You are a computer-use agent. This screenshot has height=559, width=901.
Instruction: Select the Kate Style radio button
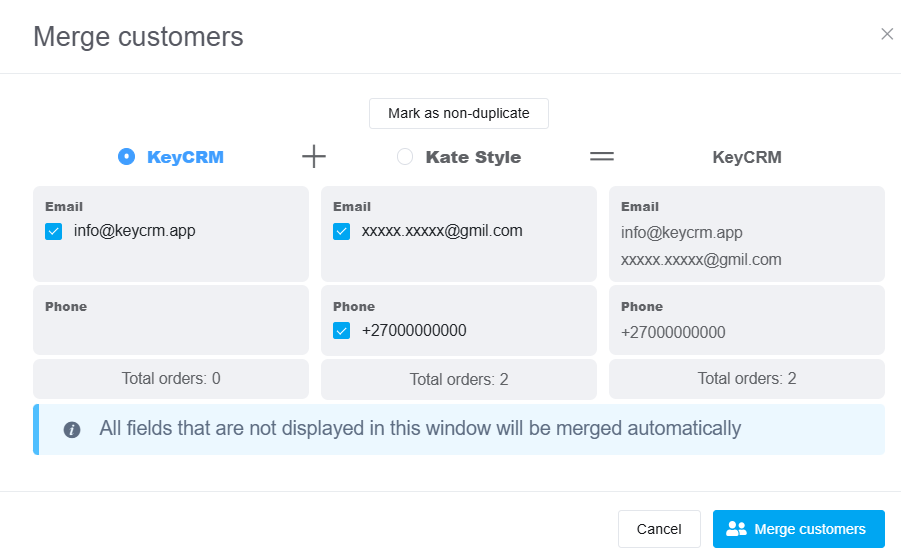(405, 156)
